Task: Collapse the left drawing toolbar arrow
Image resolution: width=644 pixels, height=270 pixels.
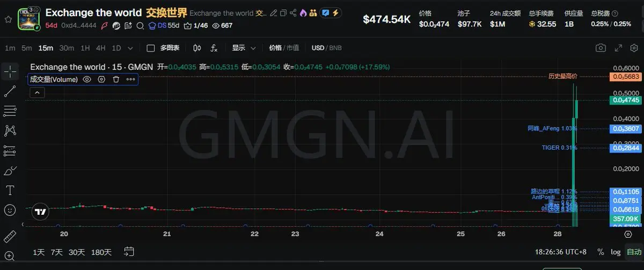Action: click(x=22, y=224)
